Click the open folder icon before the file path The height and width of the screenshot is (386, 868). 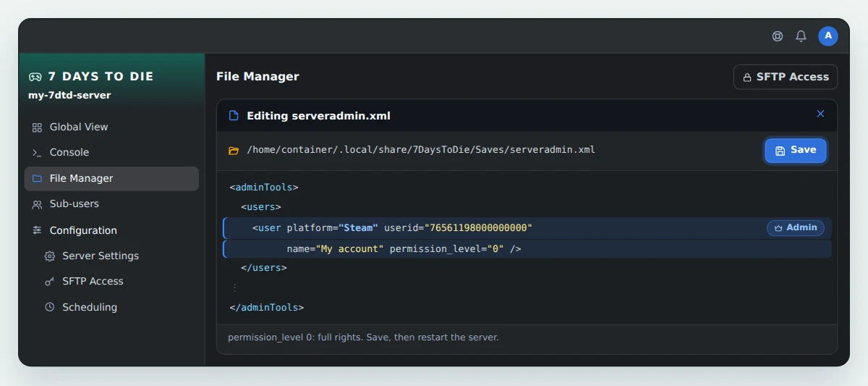(234, 151)
